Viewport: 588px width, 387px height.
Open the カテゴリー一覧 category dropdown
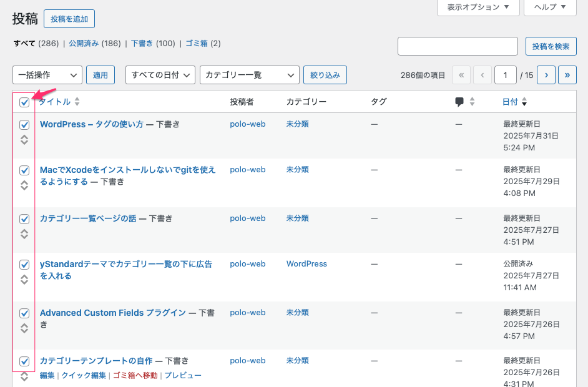point(250,75)
